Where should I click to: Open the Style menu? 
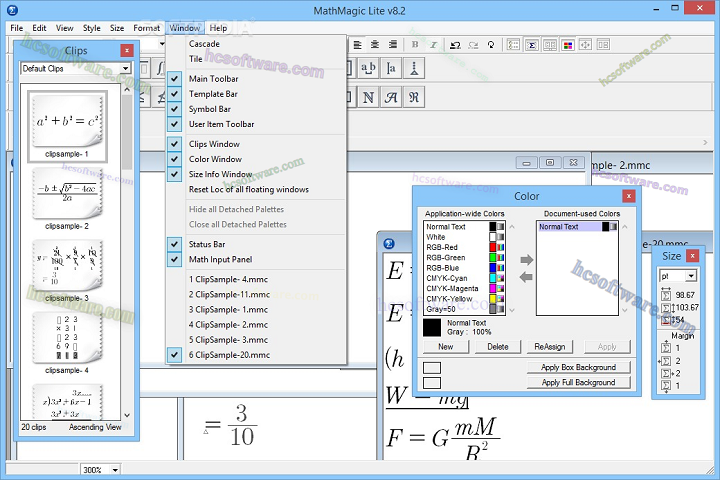(91, 28)
